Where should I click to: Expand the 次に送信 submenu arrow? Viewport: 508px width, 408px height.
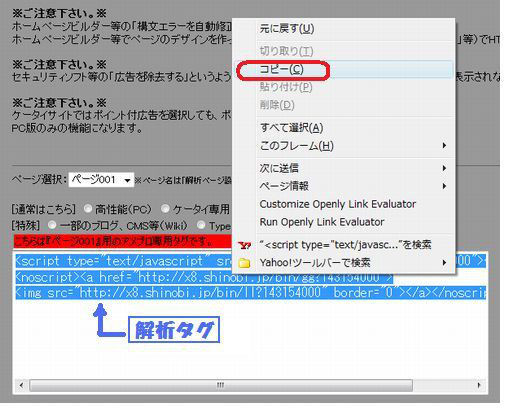[444, 168]
